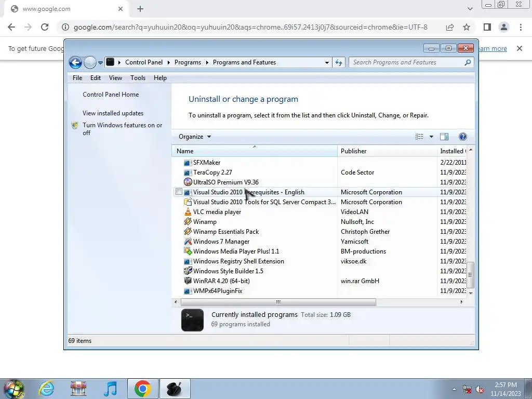
Task: Click the TeraCopy 2.27 icon
Action: (188, 172)
